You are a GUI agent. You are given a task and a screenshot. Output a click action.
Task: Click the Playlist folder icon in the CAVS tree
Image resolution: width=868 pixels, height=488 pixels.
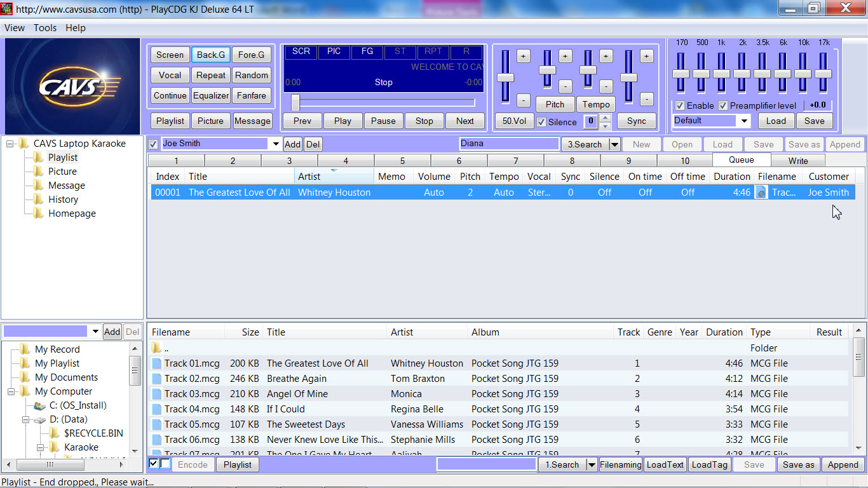(38, 158)
